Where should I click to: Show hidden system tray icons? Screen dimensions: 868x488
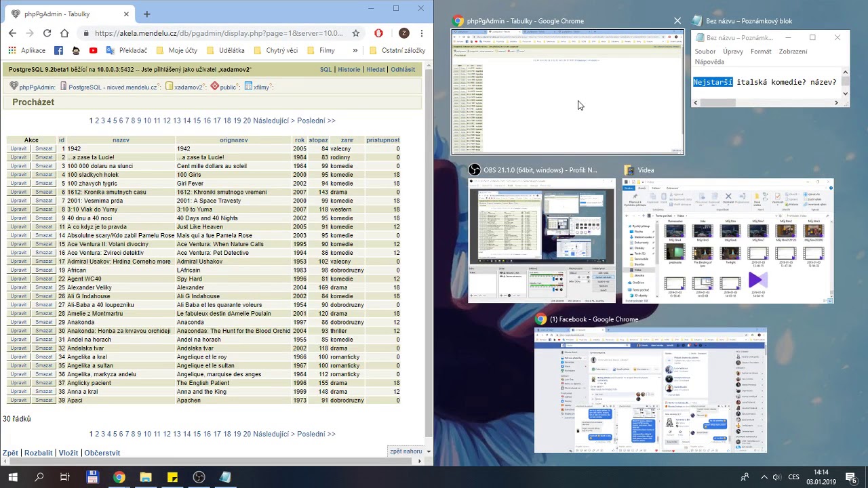(x=764, y=477)
